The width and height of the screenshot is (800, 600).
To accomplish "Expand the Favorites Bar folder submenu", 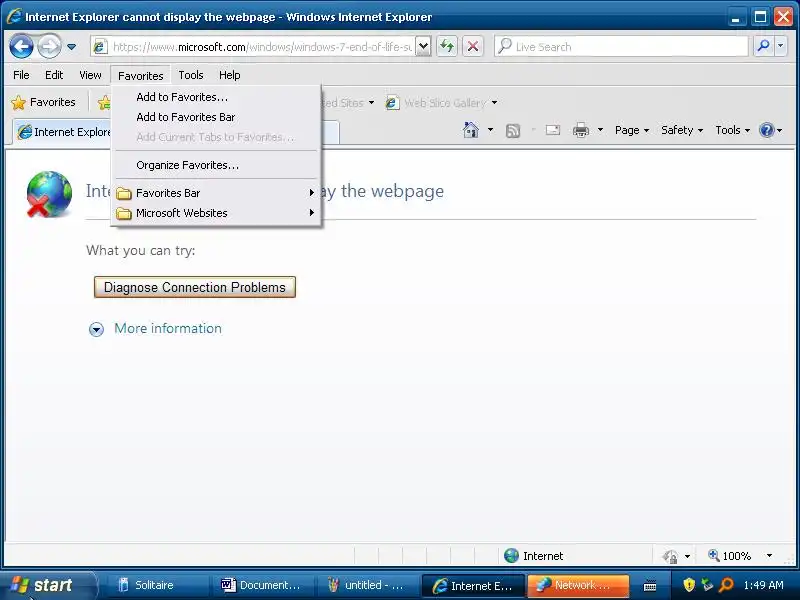I will coord(216,193).
